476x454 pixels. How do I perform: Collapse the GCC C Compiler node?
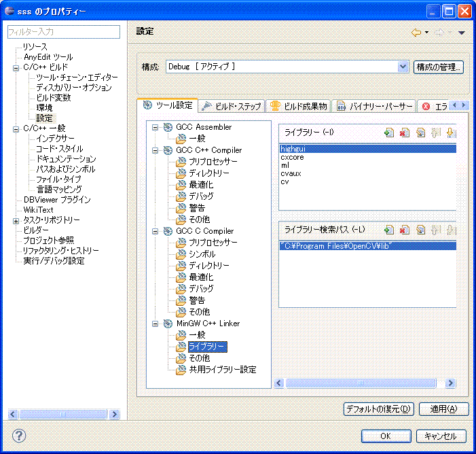pyautogui.click(x=155, y=231)
